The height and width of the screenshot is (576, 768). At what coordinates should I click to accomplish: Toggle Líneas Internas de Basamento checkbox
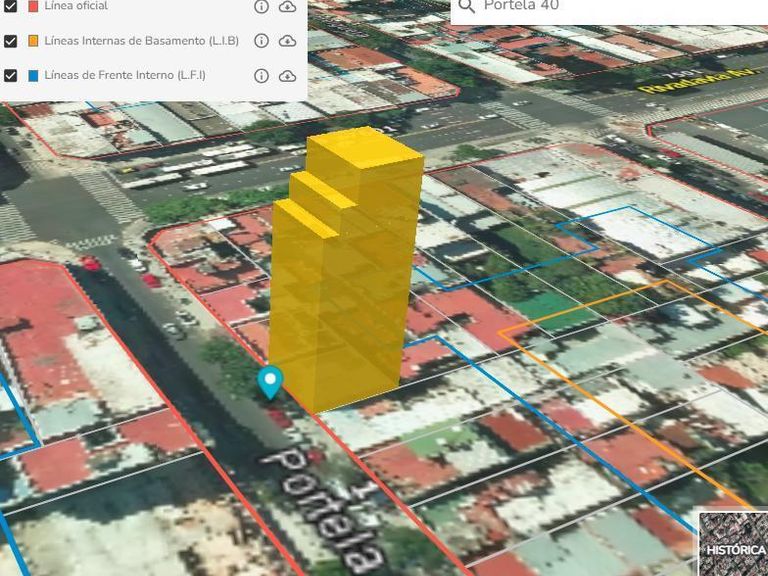(10, 41)
